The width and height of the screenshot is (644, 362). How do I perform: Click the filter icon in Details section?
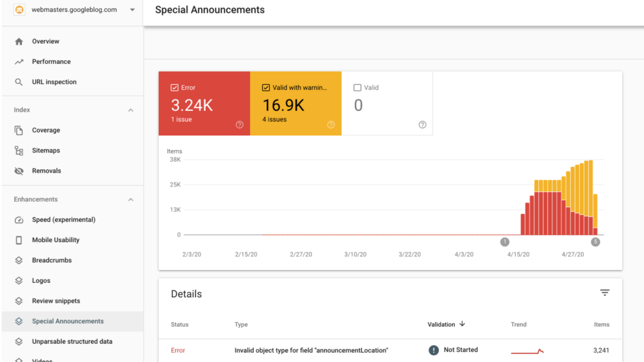pyautogui.click(x=605, y=292)
